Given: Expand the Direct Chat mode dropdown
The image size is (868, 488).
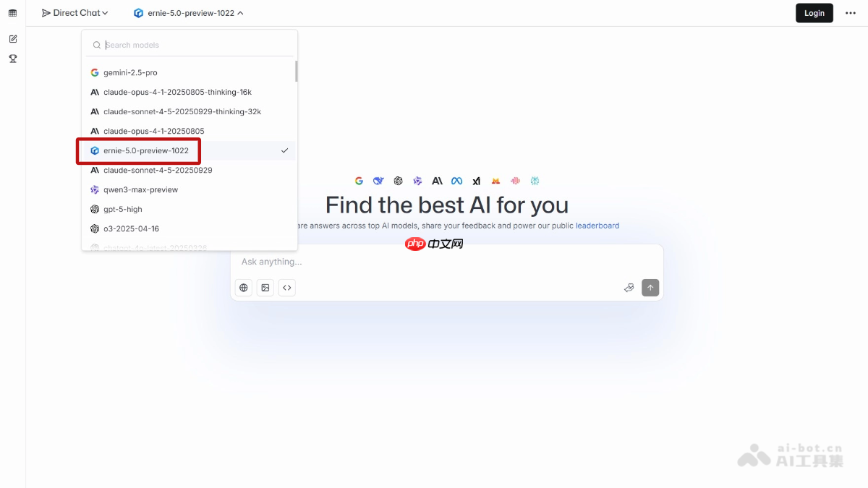Looking at the screenshot, I should (x=75, y=13).
